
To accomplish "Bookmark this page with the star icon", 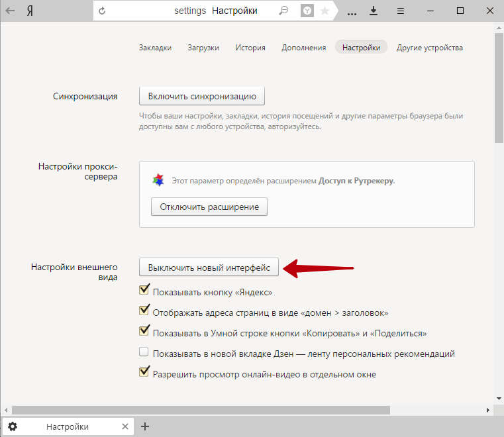I will point(325,11).
